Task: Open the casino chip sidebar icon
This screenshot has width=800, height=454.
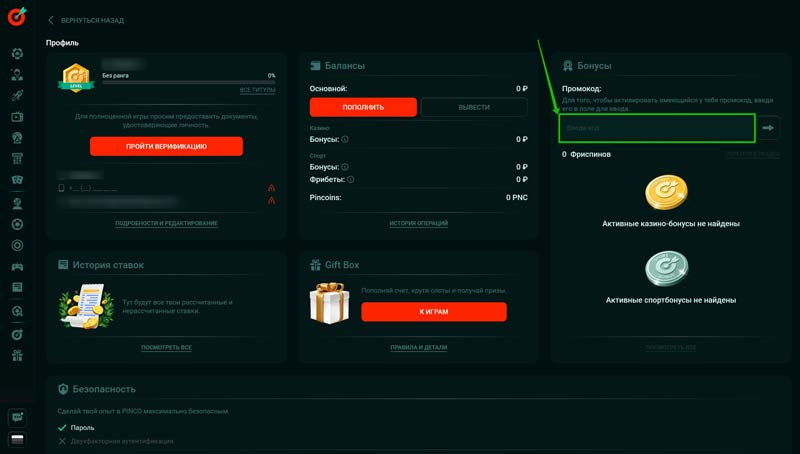Action: (17, 54)
